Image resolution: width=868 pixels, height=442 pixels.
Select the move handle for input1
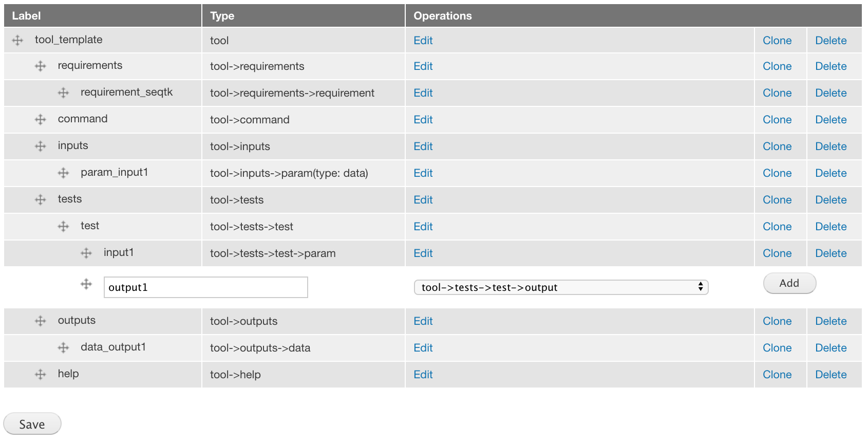[86, 253]
